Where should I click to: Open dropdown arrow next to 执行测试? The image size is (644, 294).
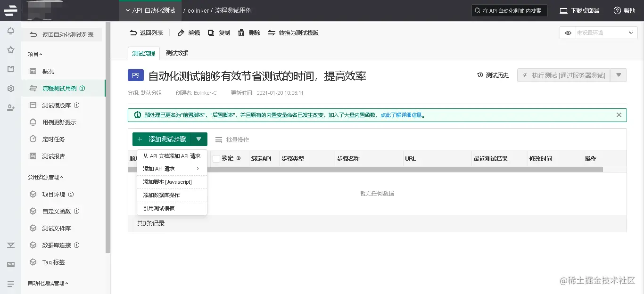619,75
